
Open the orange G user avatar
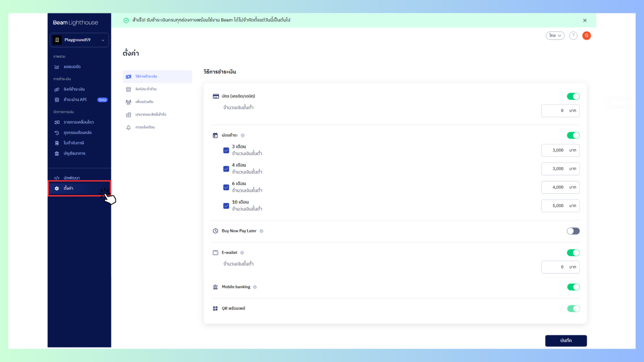coord(586,35)
